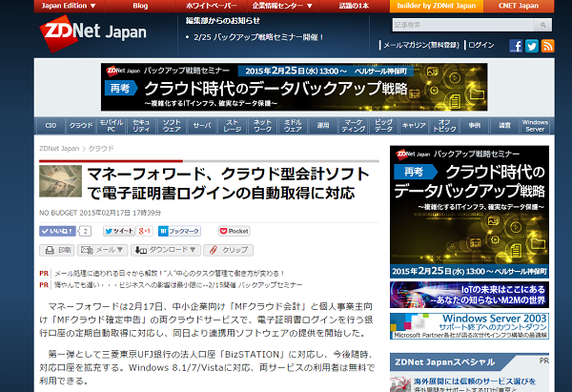572x392 pixels.
Task: Click the Facebook Like button
Action: point(57,231)
